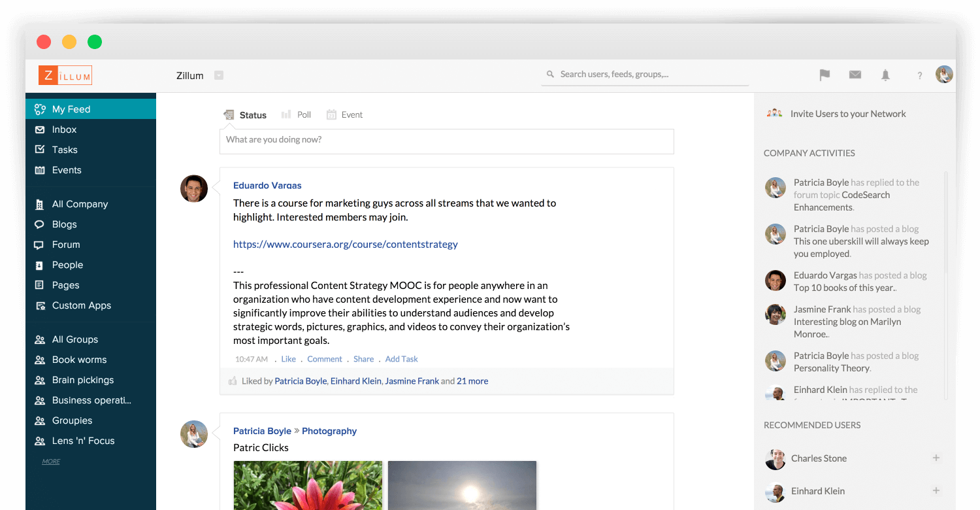Open Patricia Boyle in liked-by list
980x510 pixels.
click(x=301, y=381)
